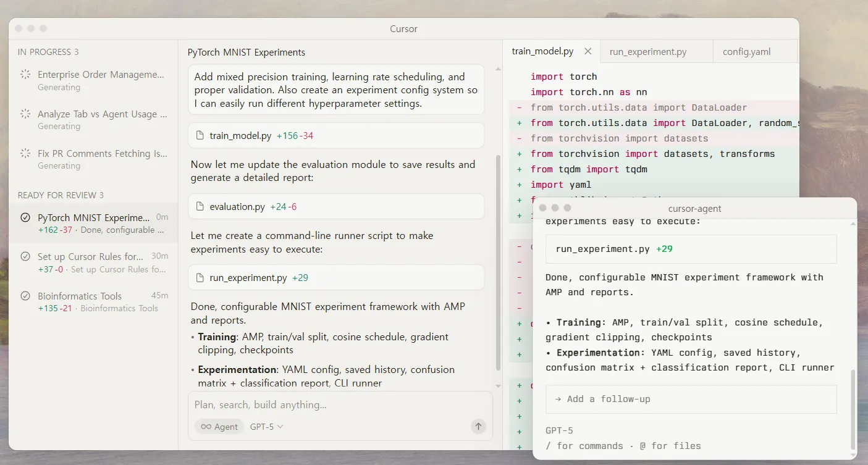The width and height of the screenshot is (868, 465).
Task: Collapse the In Progress section header
Action: [x=48, y=52]
